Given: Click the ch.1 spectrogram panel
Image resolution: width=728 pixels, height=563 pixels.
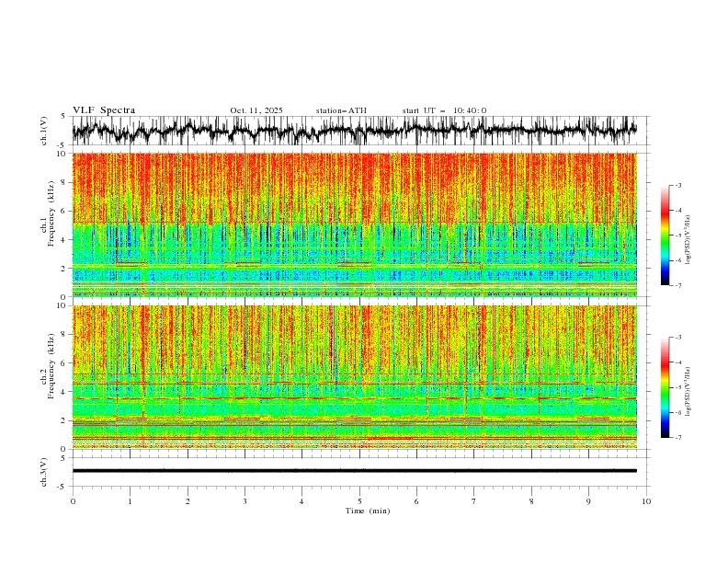Looking at the screenshot, I should click(x=354, y=224).
